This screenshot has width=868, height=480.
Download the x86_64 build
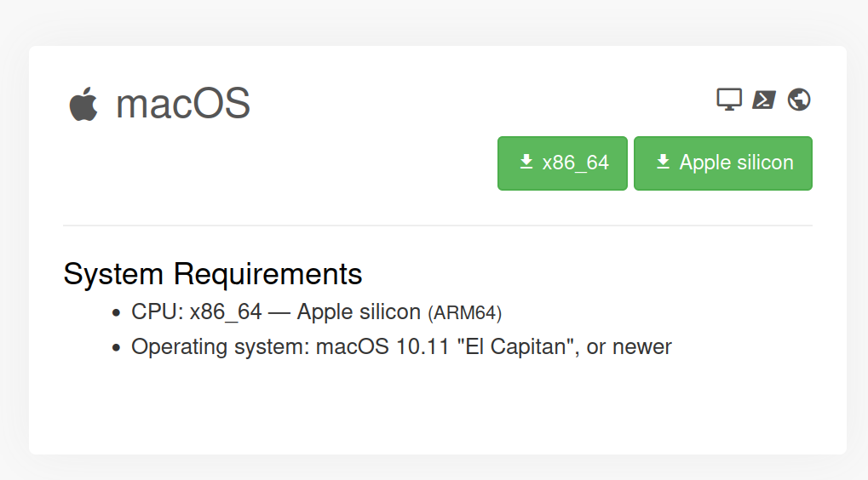click(562, 163)
